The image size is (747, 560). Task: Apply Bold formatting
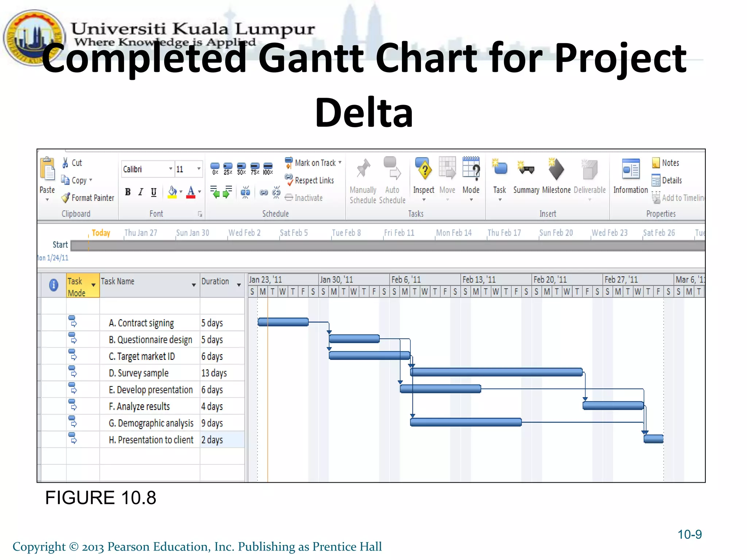coord(128,192)
